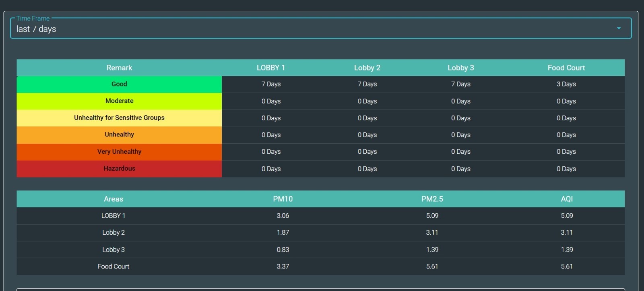Click the 3 Days Food Court value
This screenshot has width=644, height=291.
[566, 84]
